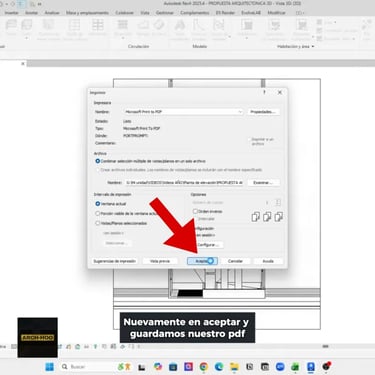Open the Gestionar ribbon tab
Image resolution: width=375 pixels, height=375 pixels.
point(165,13)
